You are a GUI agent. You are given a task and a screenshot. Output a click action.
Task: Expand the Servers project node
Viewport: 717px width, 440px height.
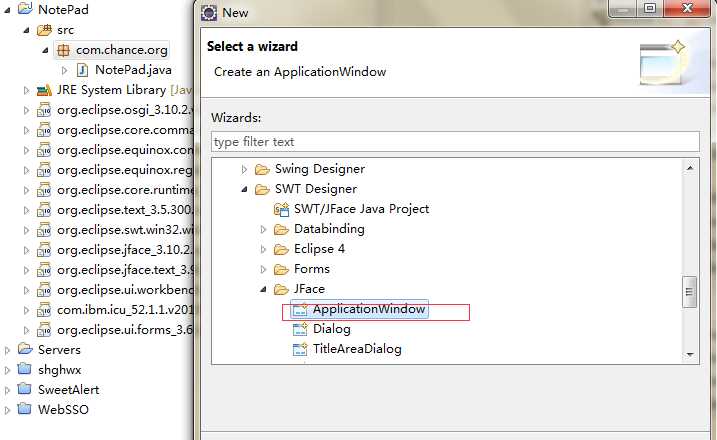coord(7,350)
